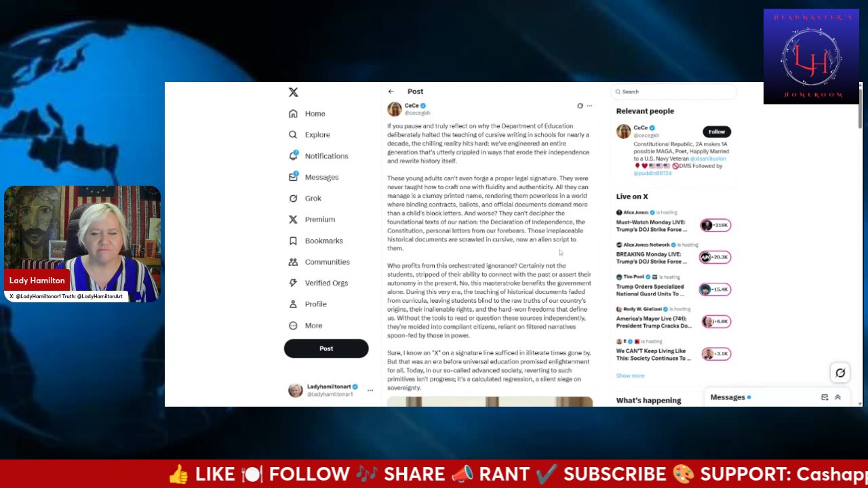The image size is (868, 488).
Task: Open the Notifications menu label
Action: (326, 156)
